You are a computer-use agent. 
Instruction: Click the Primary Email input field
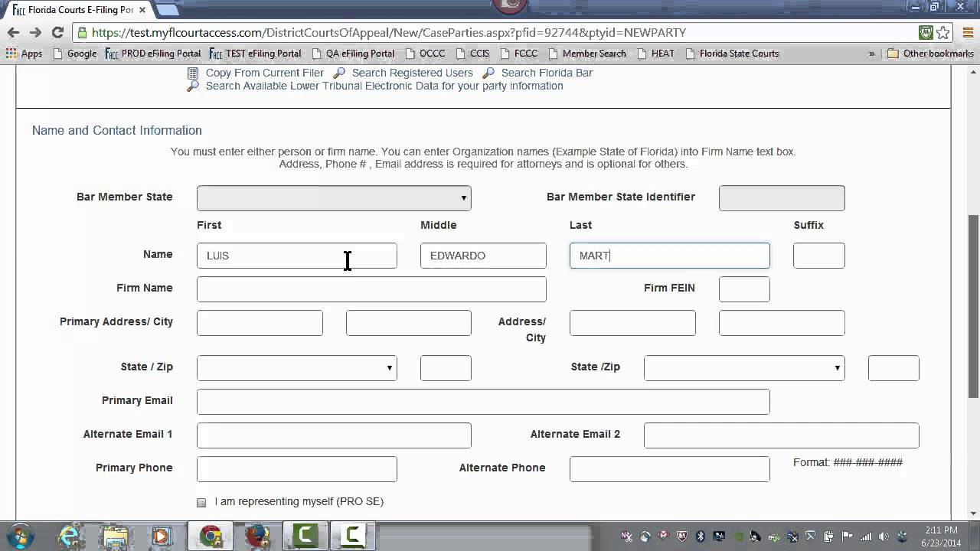click(483, 402)
